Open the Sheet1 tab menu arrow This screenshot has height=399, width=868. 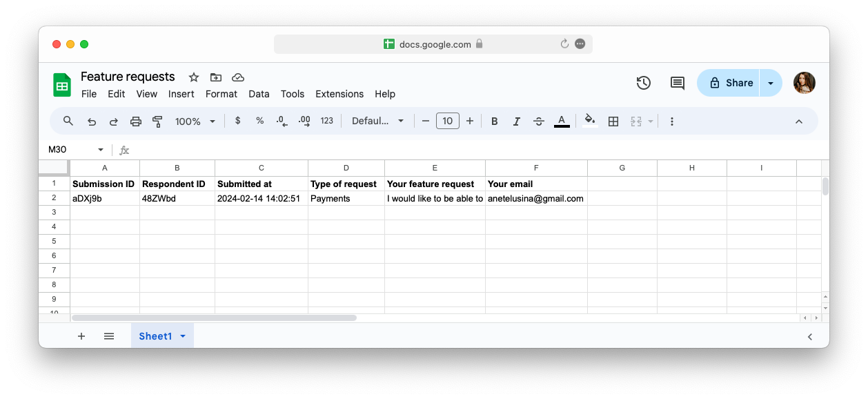pos(183,336)
